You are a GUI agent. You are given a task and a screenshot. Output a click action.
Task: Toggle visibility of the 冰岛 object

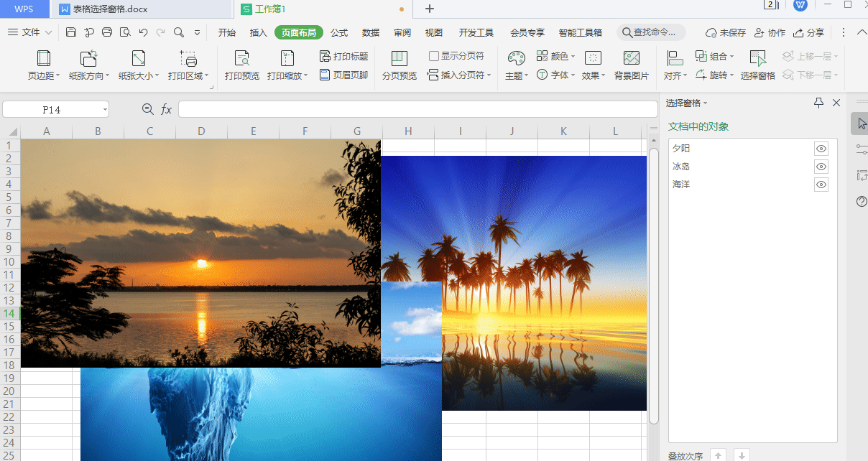(x=821, y=167)
